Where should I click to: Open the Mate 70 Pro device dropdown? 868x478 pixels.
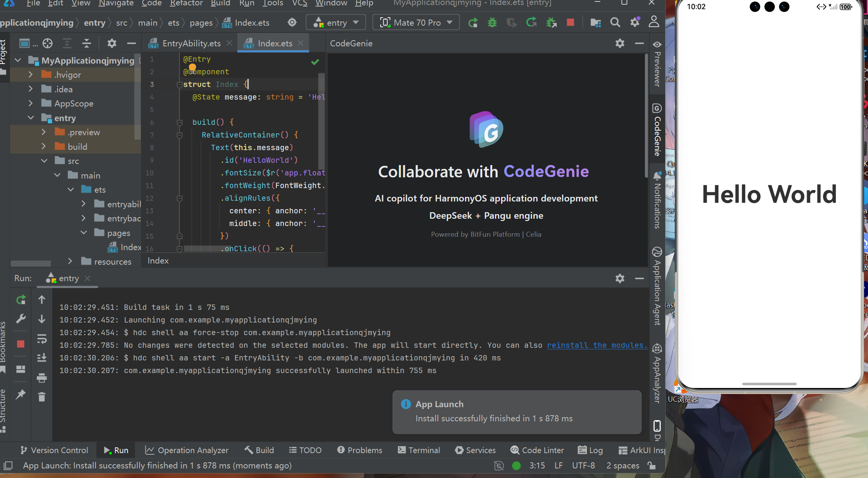[x=416, y=23]
